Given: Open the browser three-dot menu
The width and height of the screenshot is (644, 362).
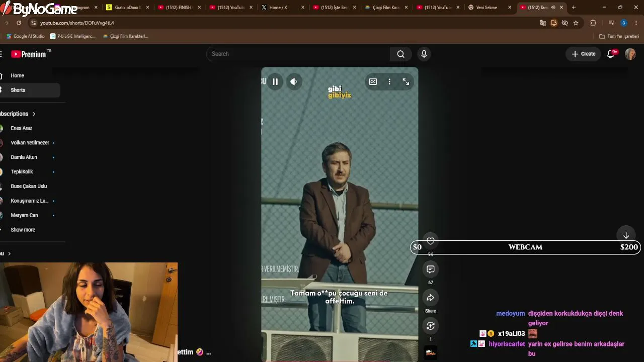Looking at the screenshot, I should [636, 23].
